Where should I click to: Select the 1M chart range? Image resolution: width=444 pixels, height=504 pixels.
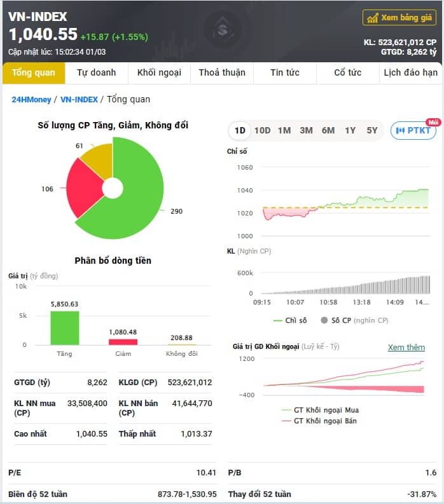pyautogui.click(x=284, y=130)
